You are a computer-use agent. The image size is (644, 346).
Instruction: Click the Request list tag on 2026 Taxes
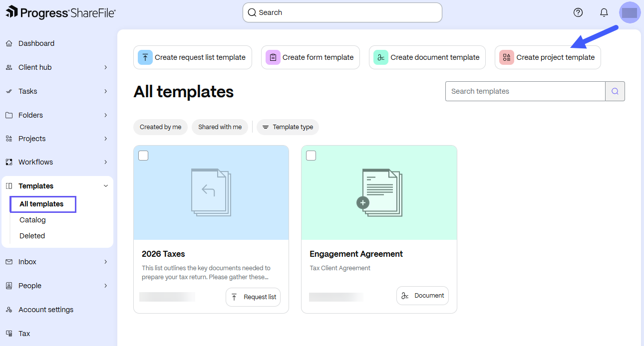(253, 297)
